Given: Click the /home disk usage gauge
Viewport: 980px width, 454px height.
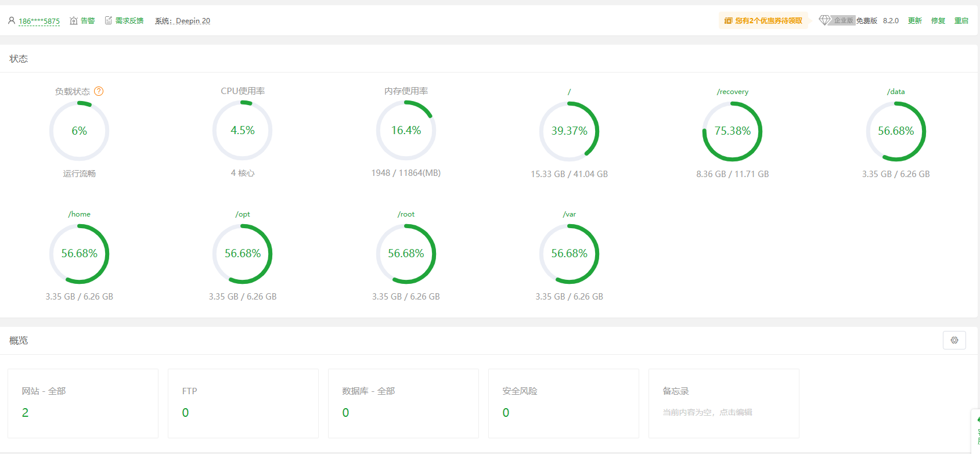Looking at the screenshot, I should (x=80, y=254).
